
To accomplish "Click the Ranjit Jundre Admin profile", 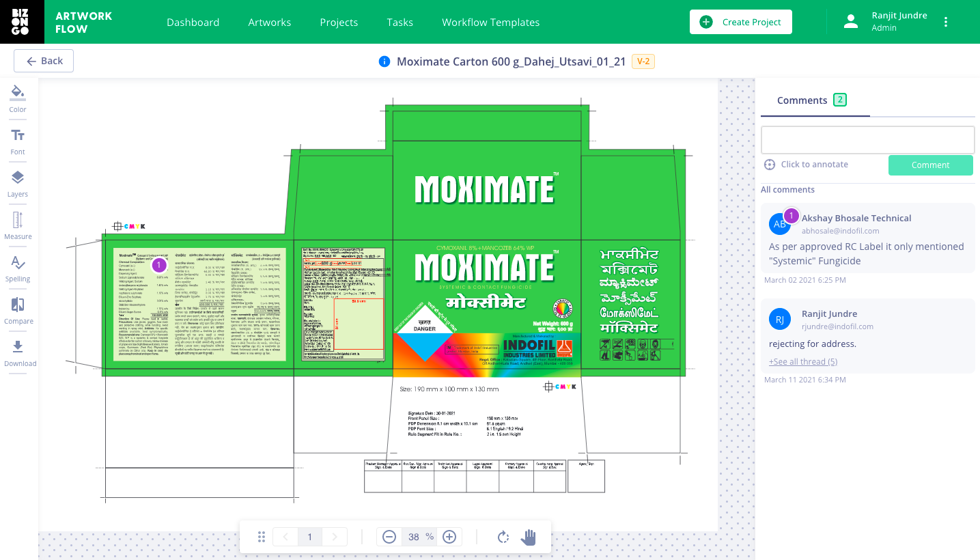I will [x=899, y=22].
